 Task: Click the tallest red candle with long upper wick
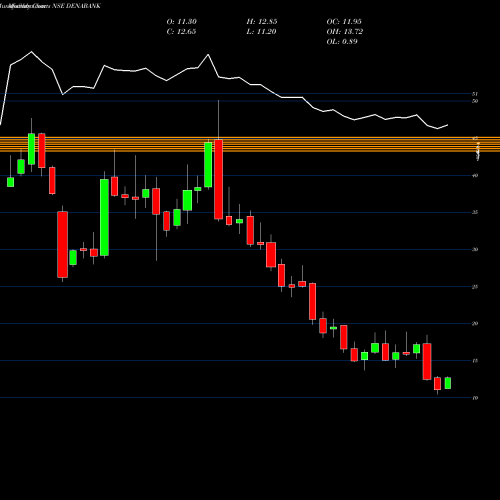(x=218, y=179)
